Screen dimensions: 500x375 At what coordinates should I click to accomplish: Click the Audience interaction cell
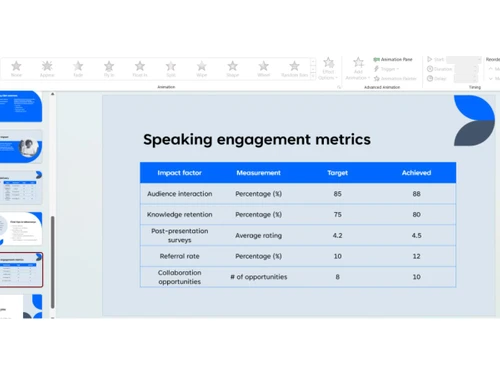click(x=179, y=194)
